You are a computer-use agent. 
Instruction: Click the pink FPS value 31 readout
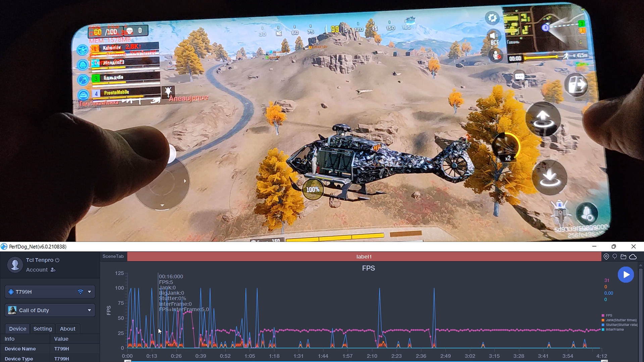[607, 280]
